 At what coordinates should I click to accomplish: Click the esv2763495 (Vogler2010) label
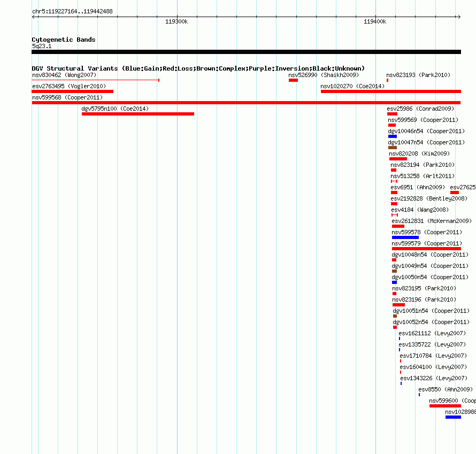pos(69,86)
